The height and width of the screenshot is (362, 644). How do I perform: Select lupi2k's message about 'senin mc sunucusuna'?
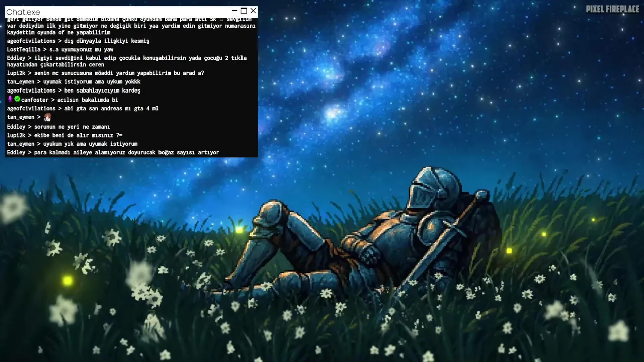119,73
